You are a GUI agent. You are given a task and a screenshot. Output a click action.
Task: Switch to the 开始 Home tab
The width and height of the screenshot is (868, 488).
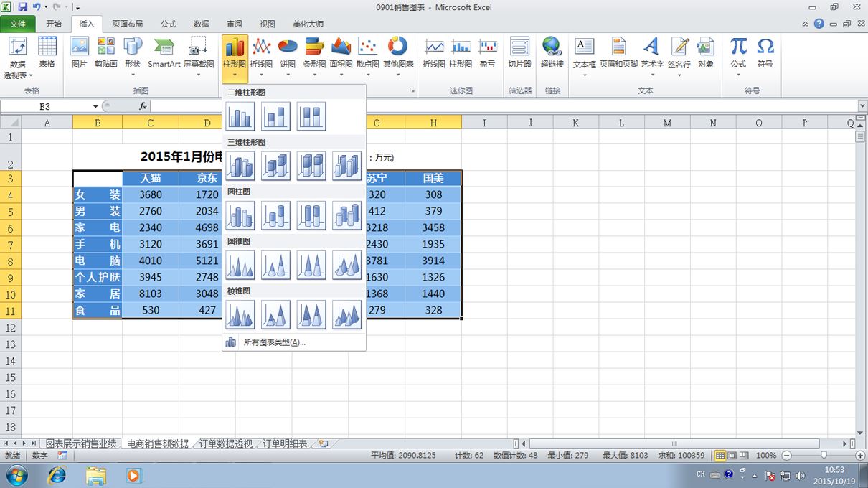[x=54, y=24]
